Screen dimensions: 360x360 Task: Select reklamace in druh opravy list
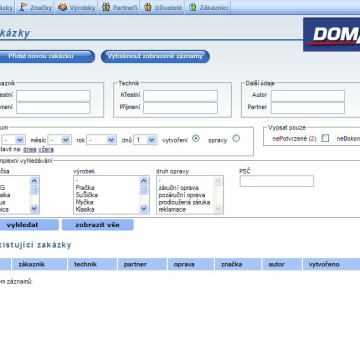tap(172, 210)
